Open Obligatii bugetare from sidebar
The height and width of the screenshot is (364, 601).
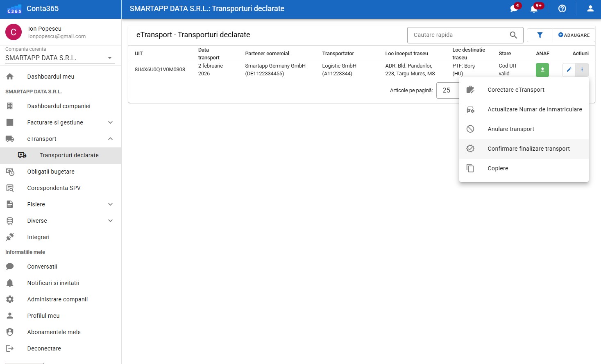[51, 172]
